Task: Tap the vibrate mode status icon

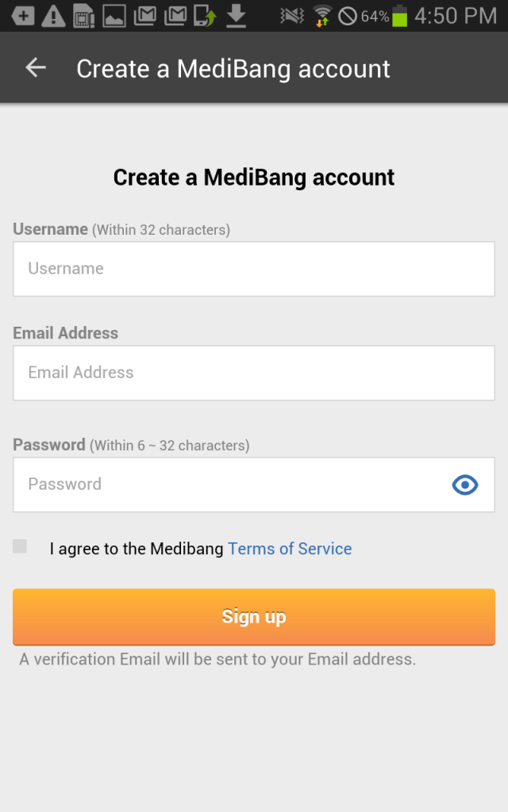Action: (292, 16)
